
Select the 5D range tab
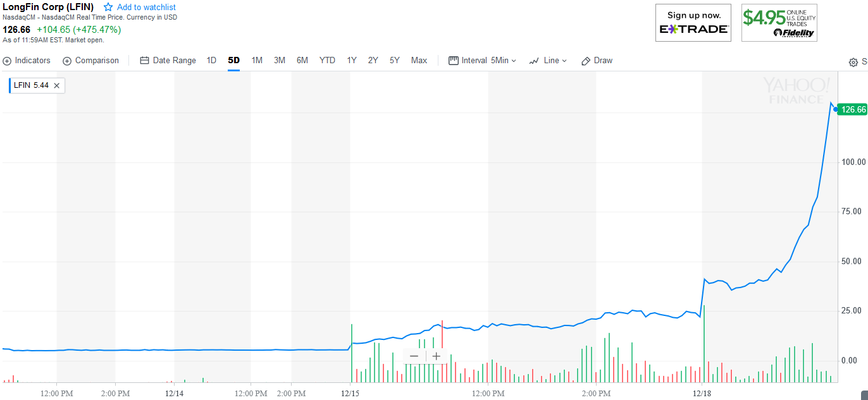(234, 61)
